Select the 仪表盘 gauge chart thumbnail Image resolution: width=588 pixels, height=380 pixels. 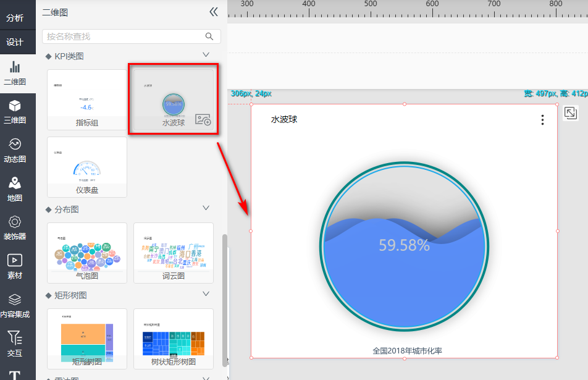87,167
